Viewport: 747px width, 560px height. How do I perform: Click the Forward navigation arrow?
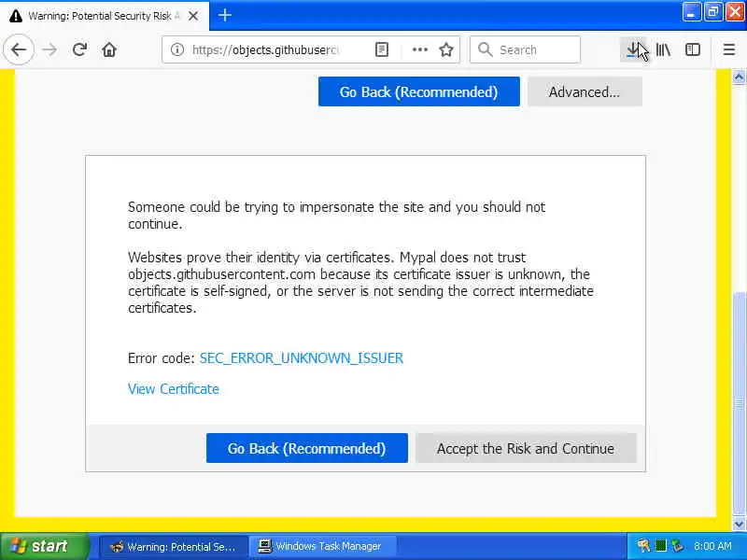pos(49,49)
